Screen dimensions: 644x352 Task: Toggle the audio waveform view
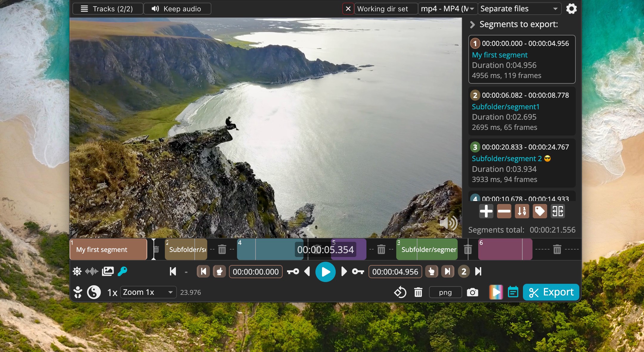92,271
